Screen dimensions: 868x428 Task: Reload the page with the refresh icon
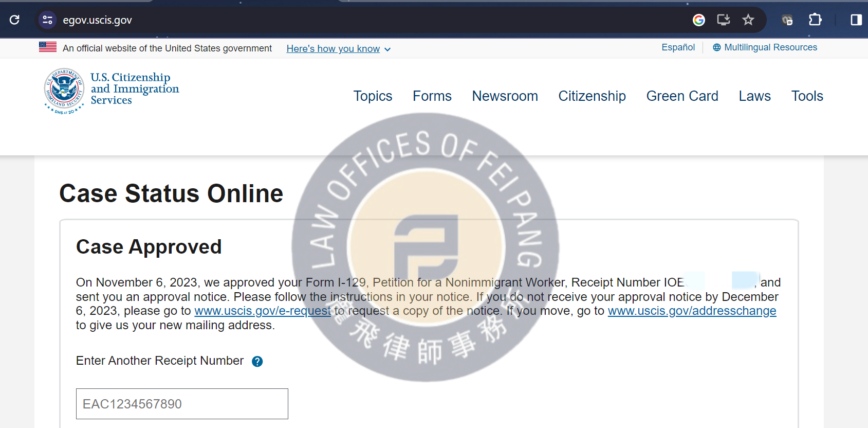(x=14, y=20)
